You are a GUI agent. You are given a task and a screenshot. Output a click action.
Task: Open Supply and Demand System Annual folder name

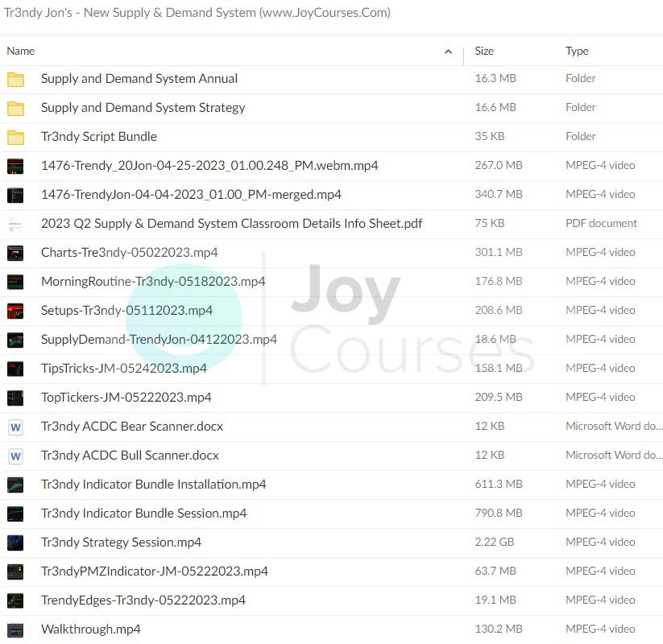click(x=139, y=79)
